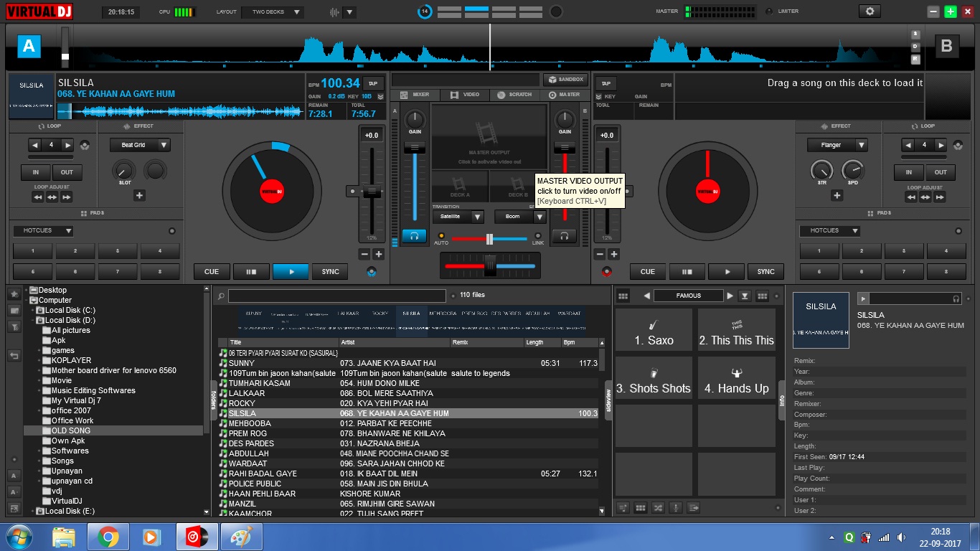Expand the Songs folder node
This screenshot has height=551, width=980.
click(x=39, y=461)
